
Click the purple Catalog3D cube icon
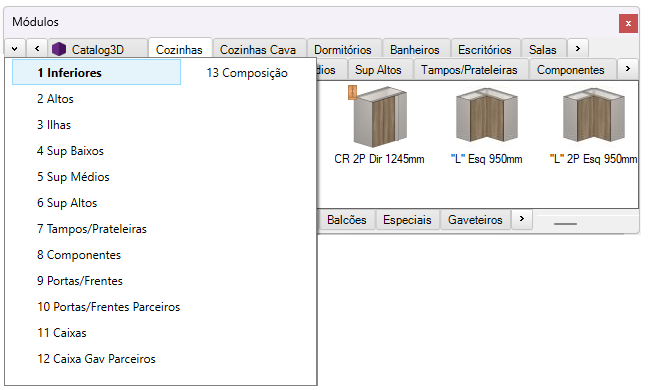pos(59,49)
